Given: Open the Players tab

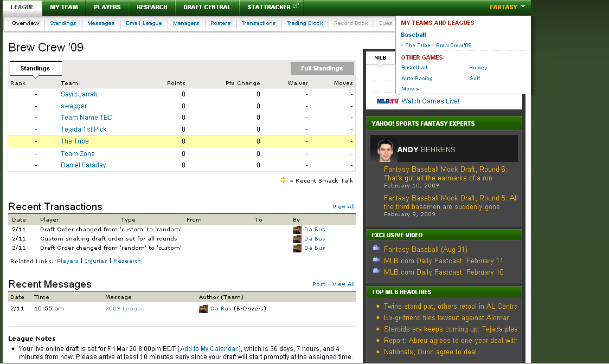Looking at the screenshot, I should (107, 7).
